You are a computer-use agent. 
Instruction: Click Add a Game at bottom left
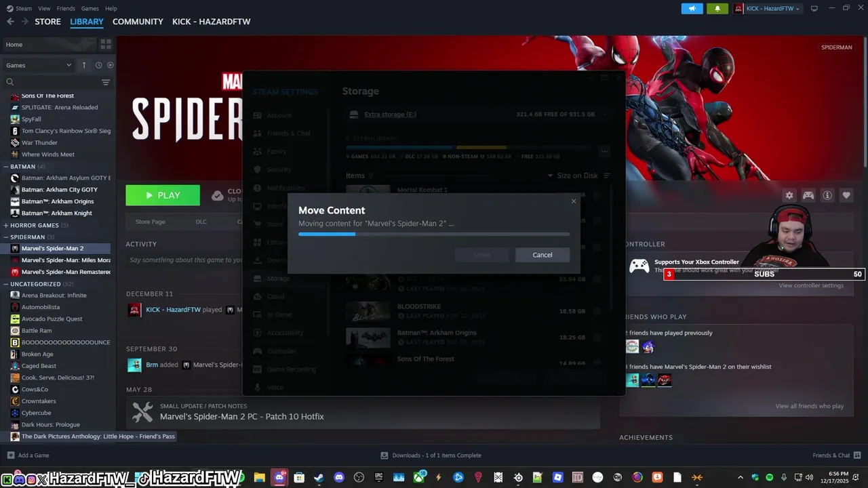point(28,455)
